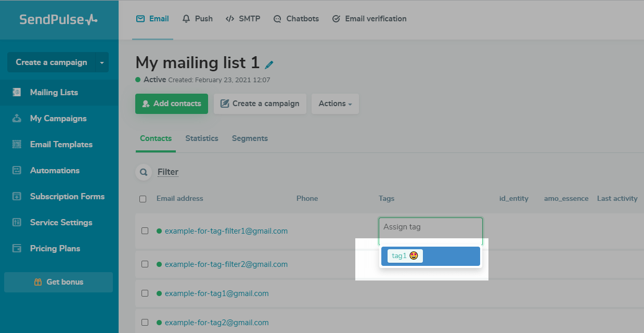Click the Automations sidebar icon
Image resolution: width=644 pixels, height=333 pixels.
[17, 171]
